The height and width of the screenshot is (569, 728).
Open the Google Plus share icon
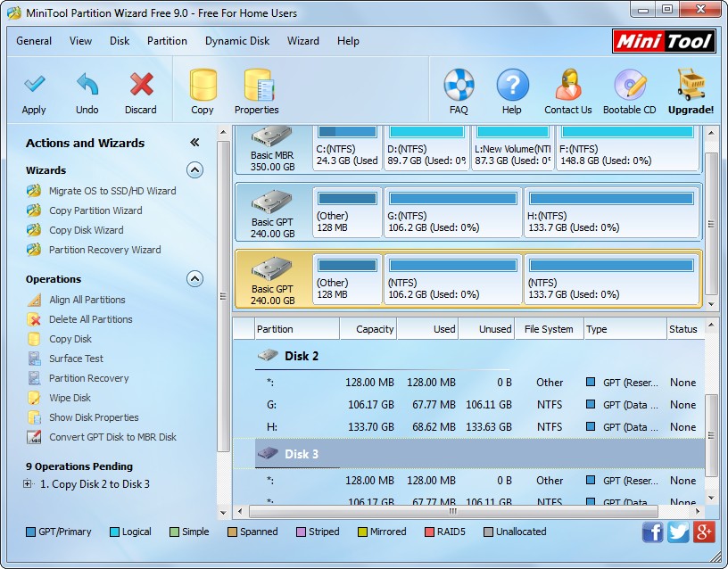(x=704, y=532)
